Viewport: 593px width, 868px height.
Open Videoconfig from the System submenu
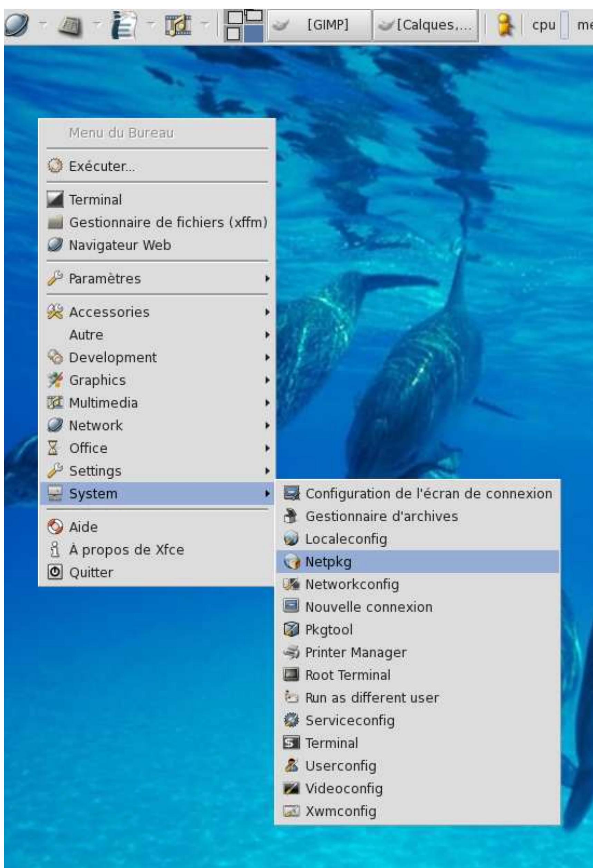(344, 789)
